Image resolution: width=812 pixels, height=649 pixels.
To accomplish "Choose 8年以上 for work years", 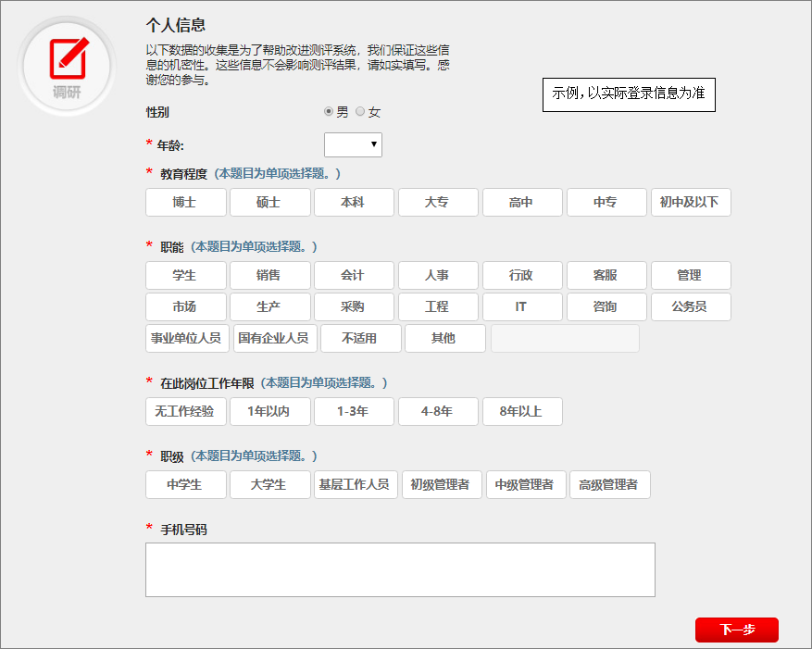I will pos(522,411).
